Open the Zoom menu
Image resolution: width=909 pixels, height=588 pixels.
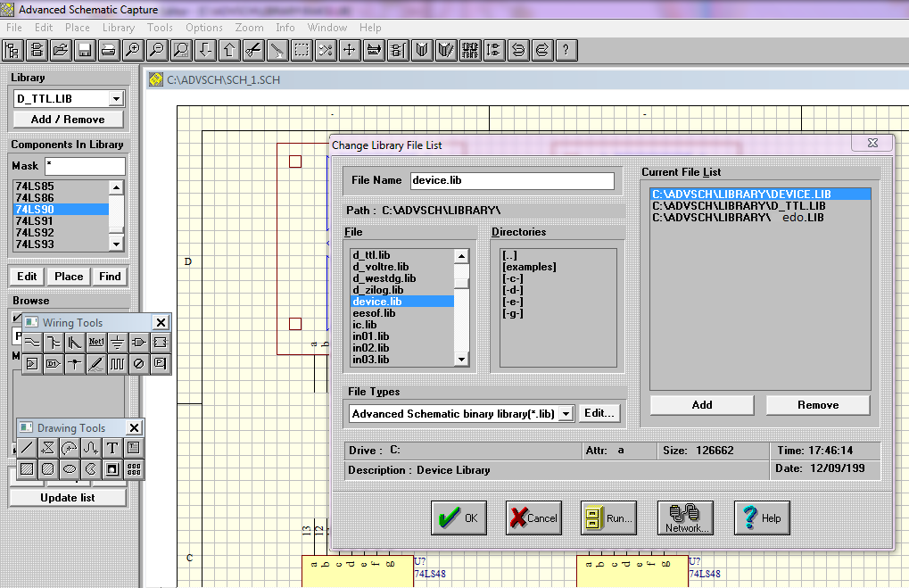[x=249, y=28]
